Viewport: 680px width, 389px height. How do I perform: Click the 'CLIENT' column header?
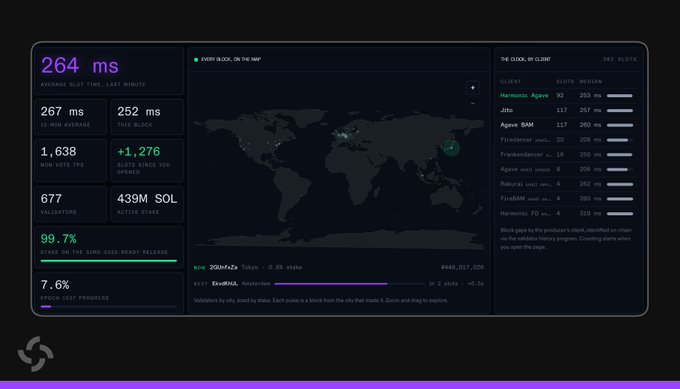tap(510, 82)
